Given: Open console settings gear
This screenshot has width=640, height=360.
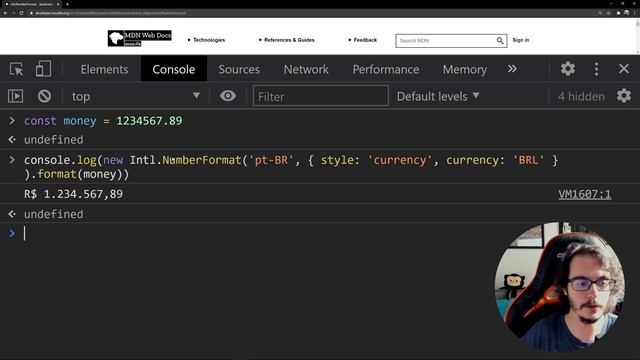Looking at the screenshot, I should (624, 96).
